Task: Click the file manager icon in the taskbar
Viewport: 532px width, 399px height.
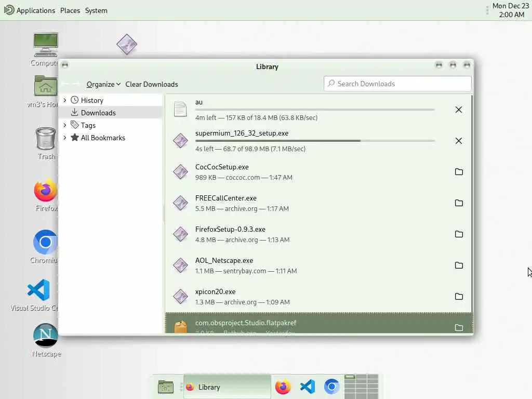Action: tap(166, 387)
